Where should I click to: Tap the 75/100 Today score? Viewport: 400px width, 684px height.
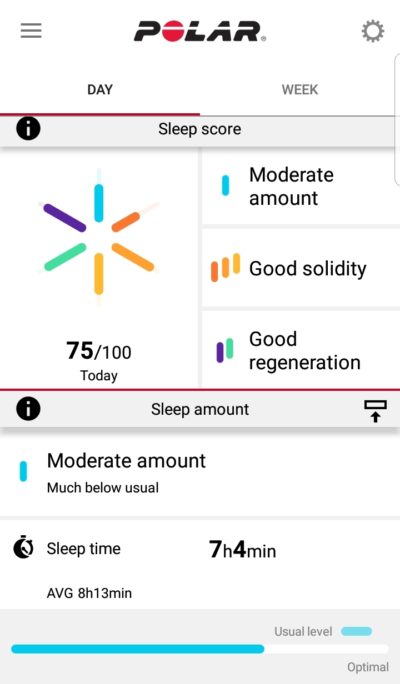[99, 361]
